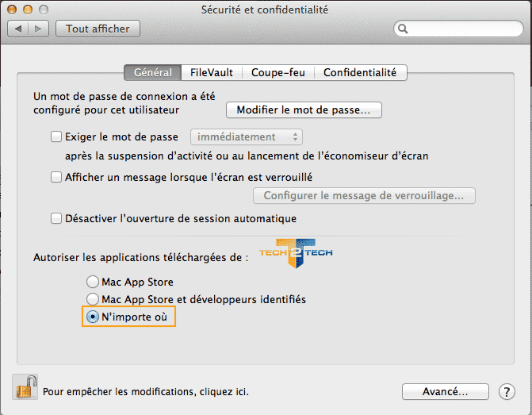The image size is (532, 415).
Task: Choose "Mac App Store et développeurs identifiés"
Action: (94, 299)
